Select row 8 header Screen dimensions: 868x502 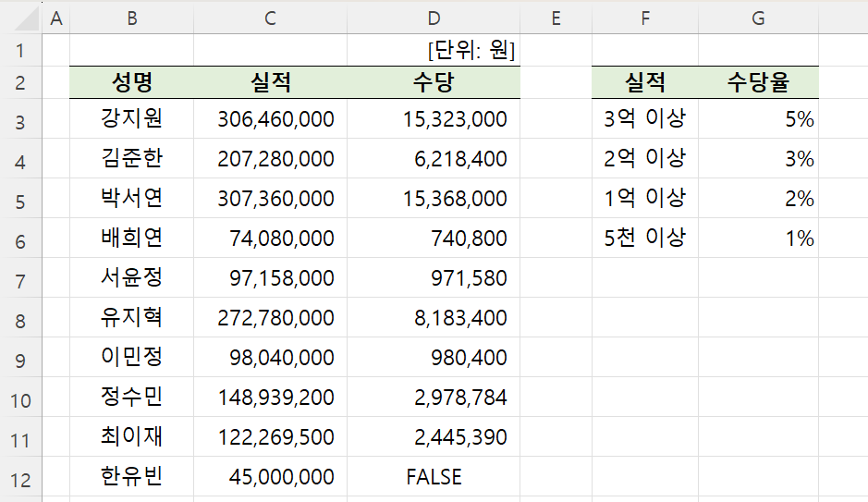(21, 318)
